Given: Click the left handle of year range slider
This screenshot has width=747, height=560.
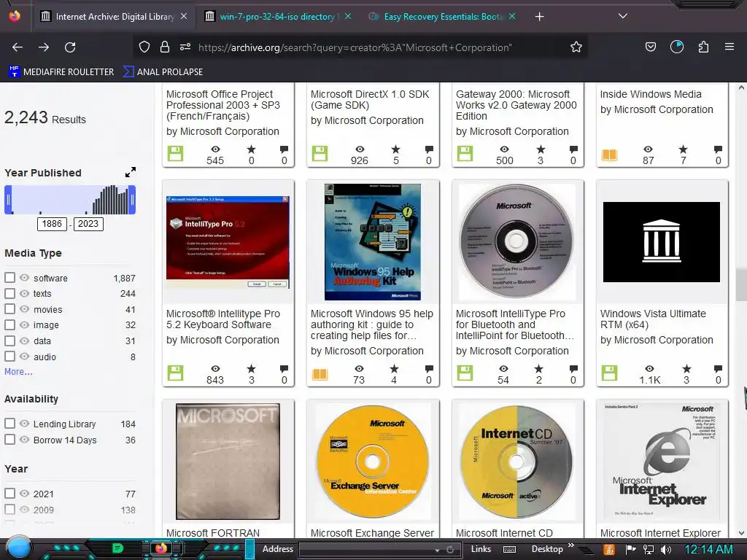Looking at the screenshot, I should click(8, 200).
